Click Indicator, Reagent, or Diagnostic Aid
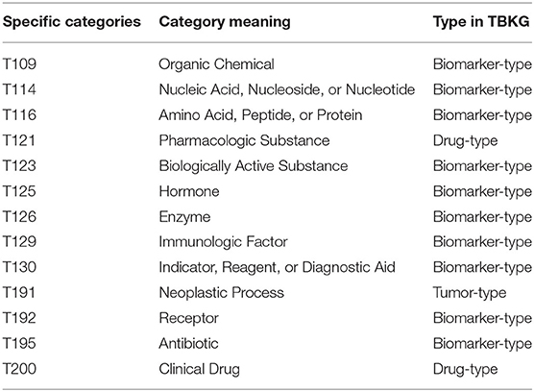 tap(278, 268)
